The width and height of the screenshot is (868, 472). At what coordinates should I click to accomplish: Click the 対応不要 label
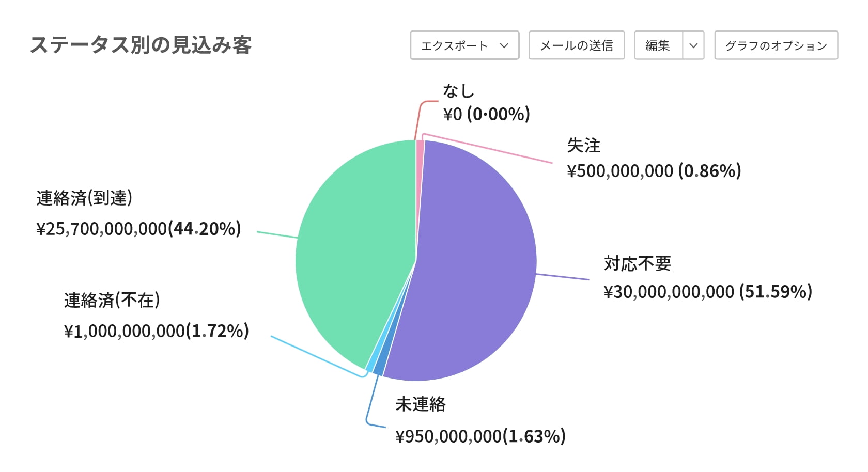[x=638, y=264]
